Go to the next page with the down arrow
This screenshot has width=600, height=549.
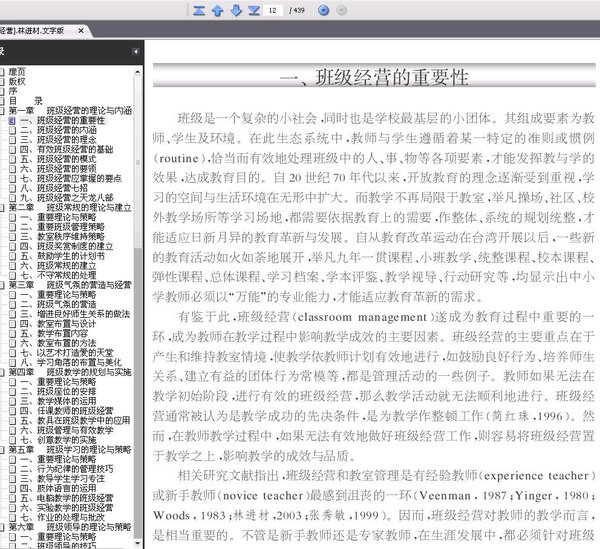pos(236,10)
